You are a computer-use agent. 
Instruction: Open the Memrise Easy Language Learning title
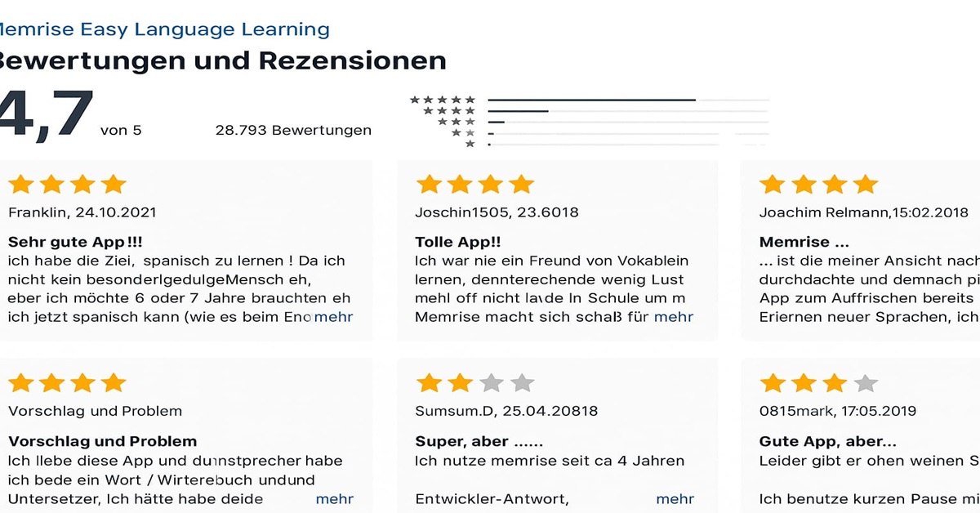pyautogui.click(x=163, y=29)
